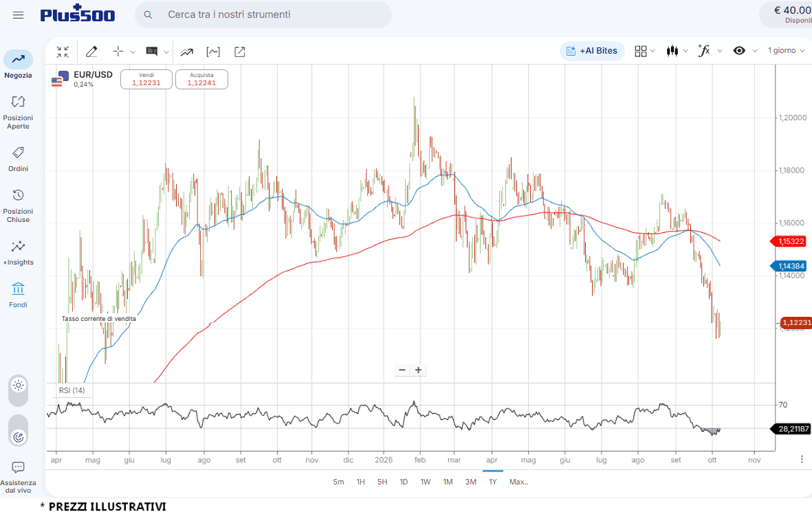Open the Fondi funds section
Image resolution: width=812 pixels, height=514 pixels.
(x=18, y=295)
